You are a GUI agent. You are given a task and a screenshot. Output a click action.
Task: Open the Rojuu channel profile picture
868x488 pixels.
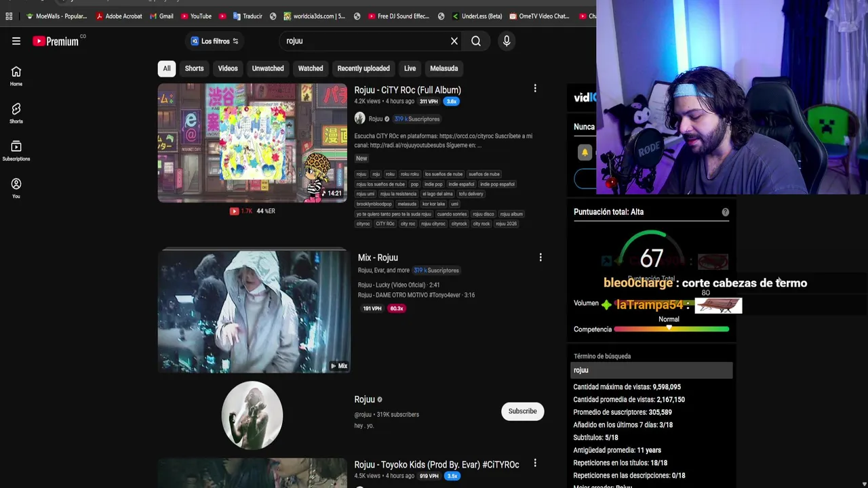[252, 415]
